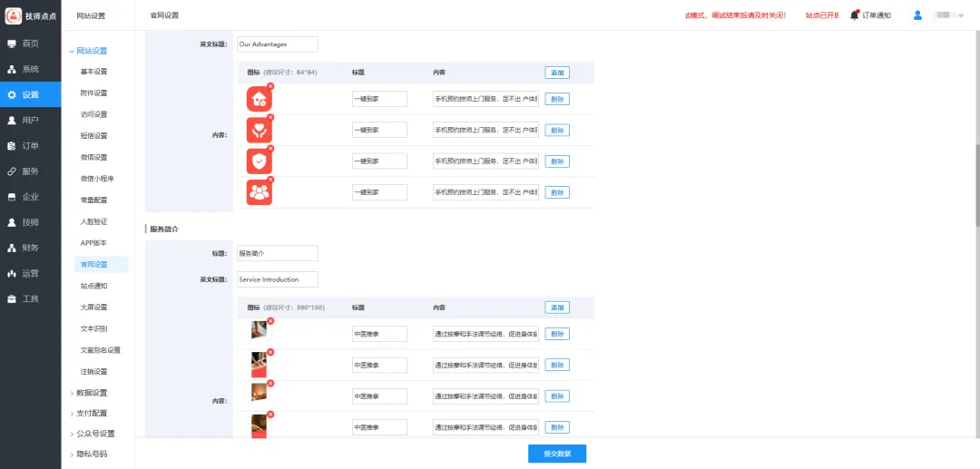
Task: Click the 提交数据 submit button
Action: point(557,454)
